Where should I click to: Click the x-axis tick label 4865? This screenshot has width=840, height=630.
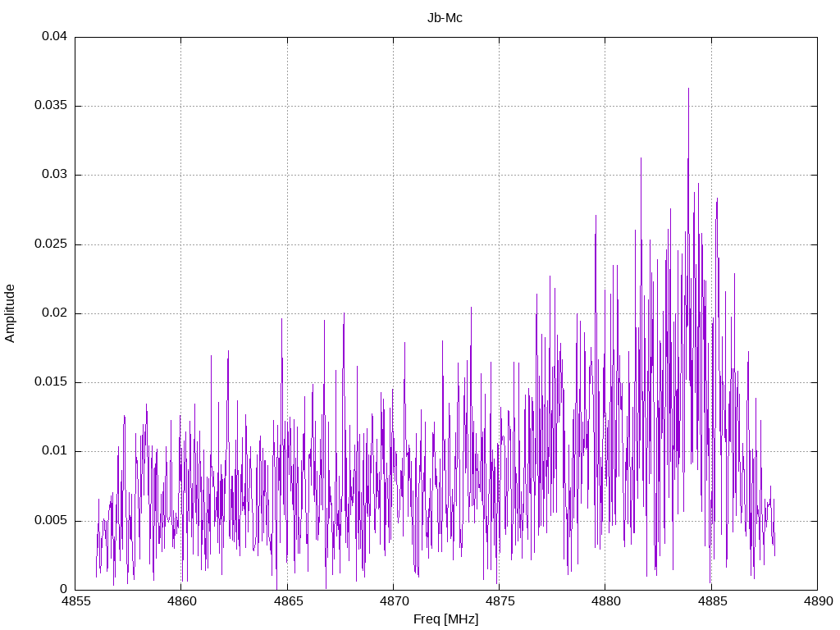287,601
